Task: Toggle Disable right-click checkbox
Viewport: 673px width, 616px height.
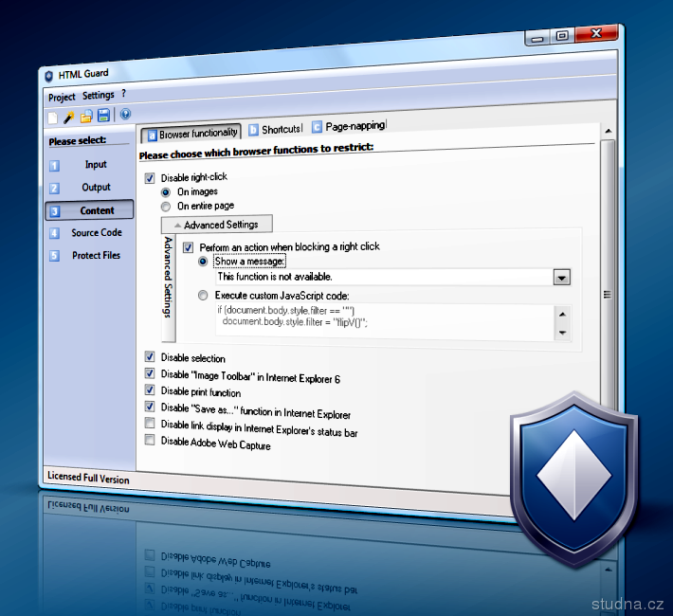Action: pos(150,178)
